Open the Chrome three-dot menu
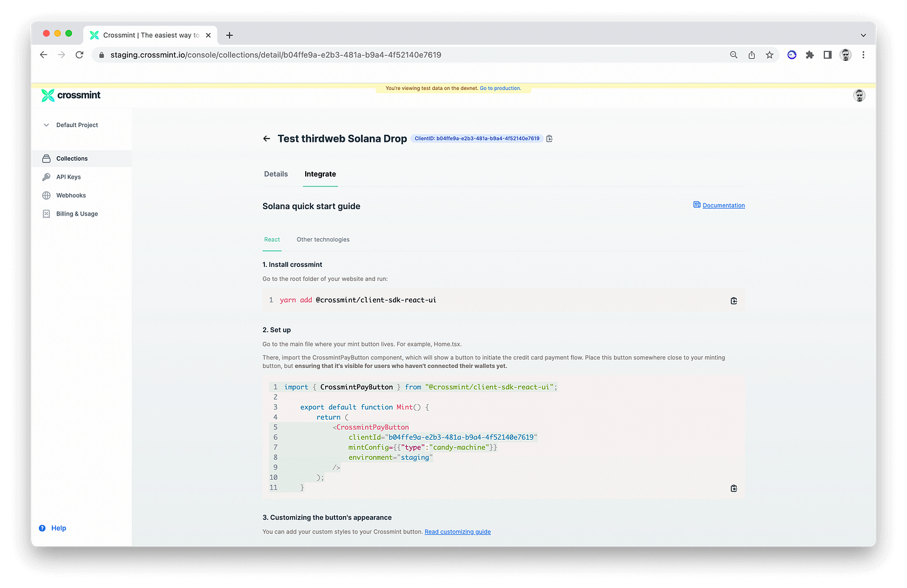This screenshot has height=588, width=907. [864, 55]
